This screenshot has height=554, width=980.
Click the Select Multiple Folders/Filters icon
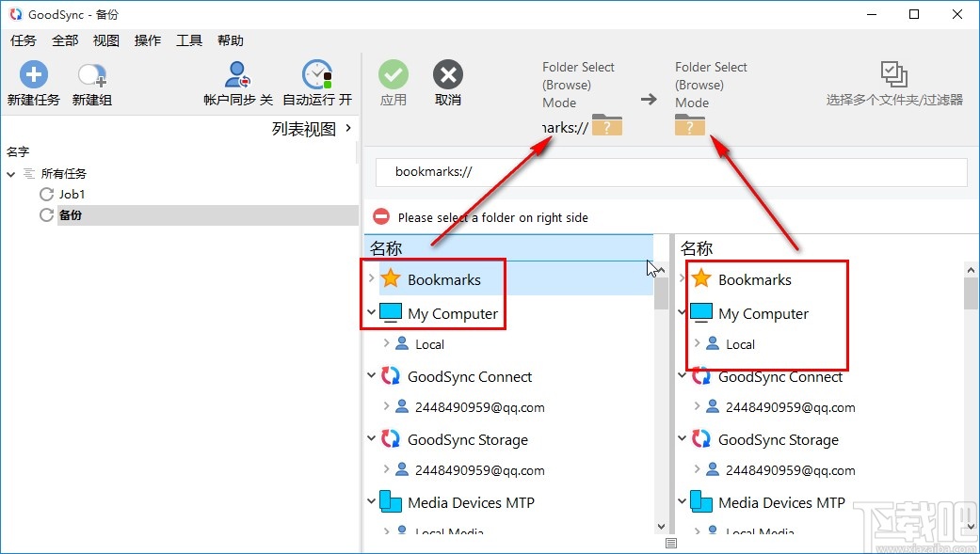click(x=893, y=74)
